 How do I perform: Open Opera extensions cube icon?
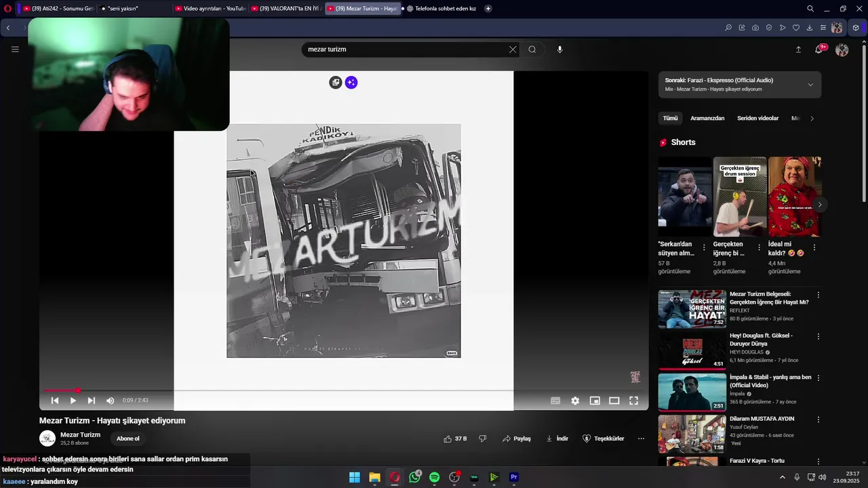point(856,28)
